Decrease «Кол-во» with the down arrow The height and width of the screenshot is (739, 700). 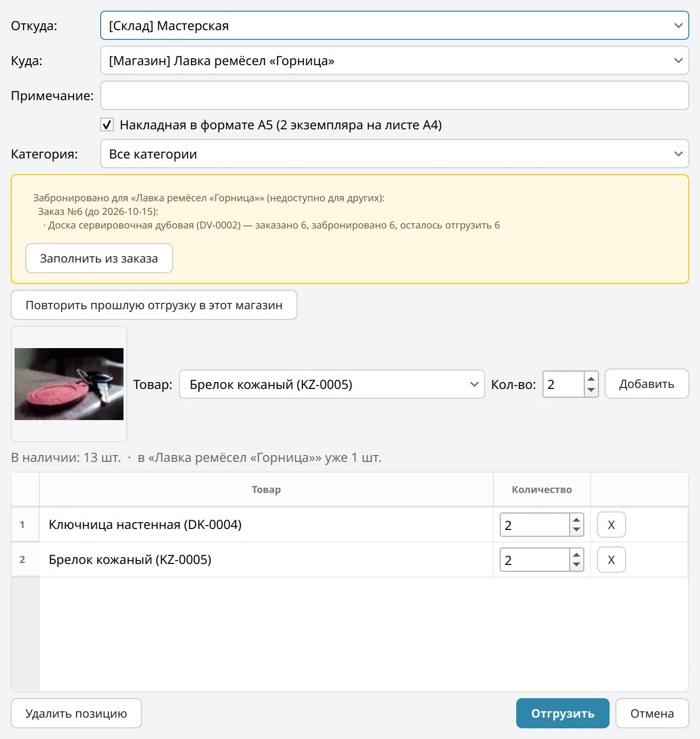[x=591, y=390]
